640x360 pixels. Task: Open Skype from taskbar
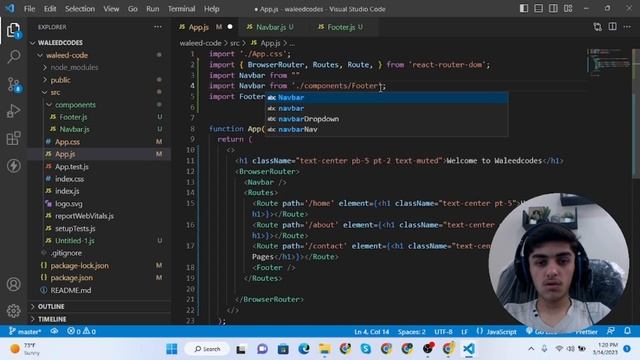click(366, 349)
